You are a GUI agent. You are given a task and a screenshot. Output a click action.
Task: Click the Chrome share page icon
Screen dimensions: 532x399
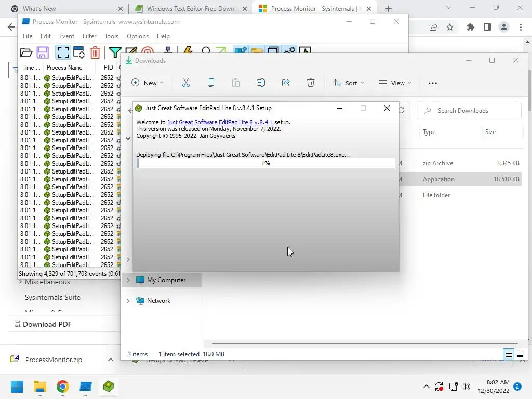tap(433, 27)
